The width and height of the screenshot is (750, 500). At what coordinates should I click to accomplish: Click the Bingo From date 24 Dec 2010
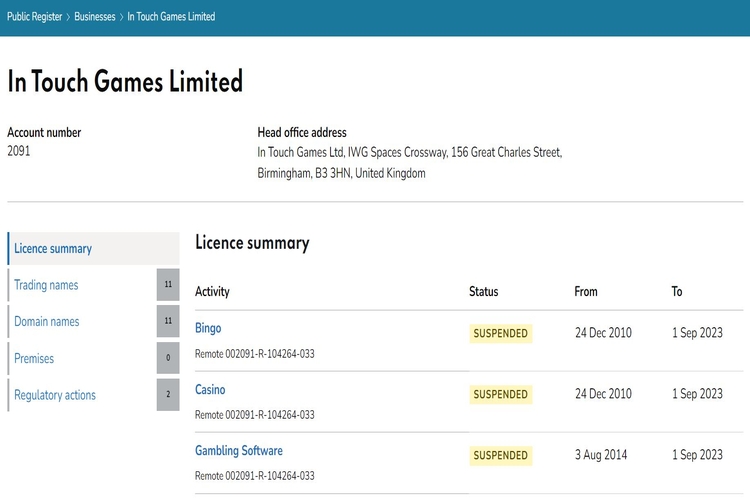[603, 333]
